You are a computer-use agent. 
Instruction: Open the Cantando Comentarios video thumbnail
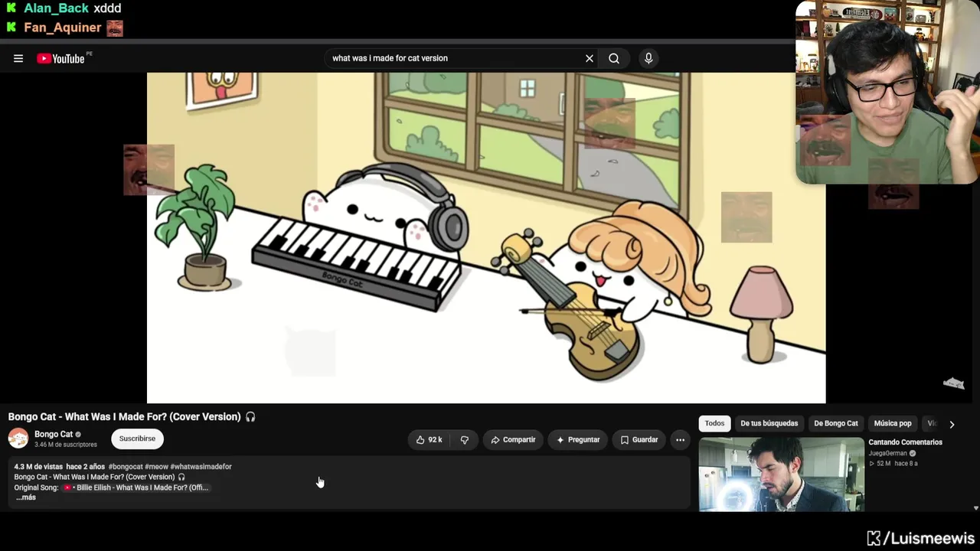click(x=782, y=474)
